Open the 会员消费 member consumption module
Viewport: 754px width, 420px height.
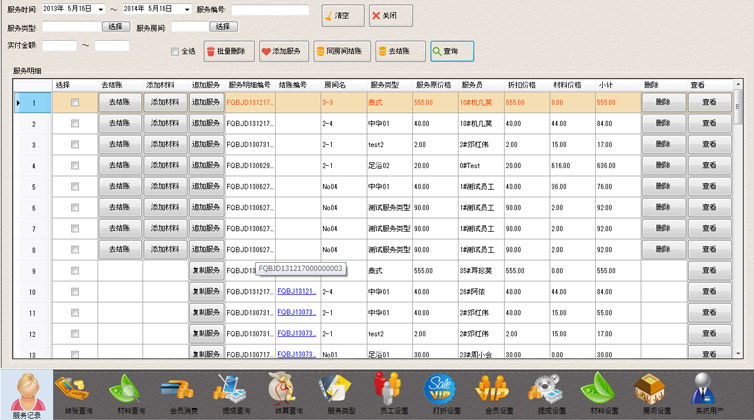click(184, 395)
